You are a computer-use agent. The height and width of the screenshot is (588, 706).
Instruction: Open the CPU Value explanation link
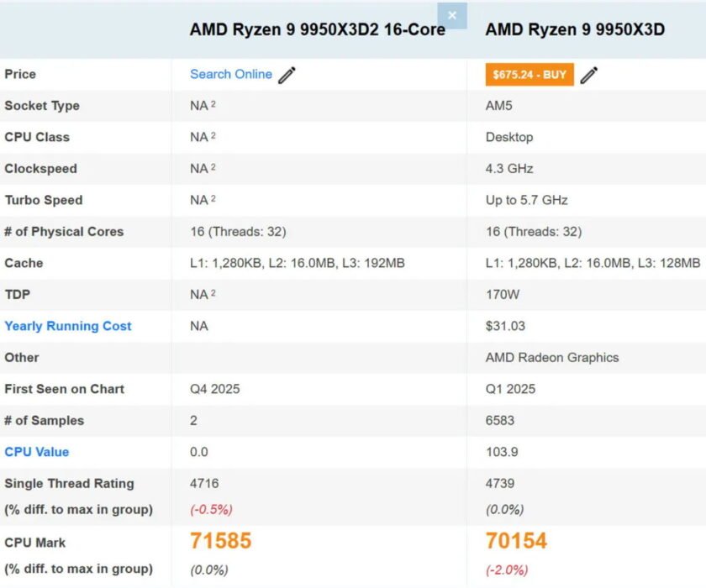37,452
